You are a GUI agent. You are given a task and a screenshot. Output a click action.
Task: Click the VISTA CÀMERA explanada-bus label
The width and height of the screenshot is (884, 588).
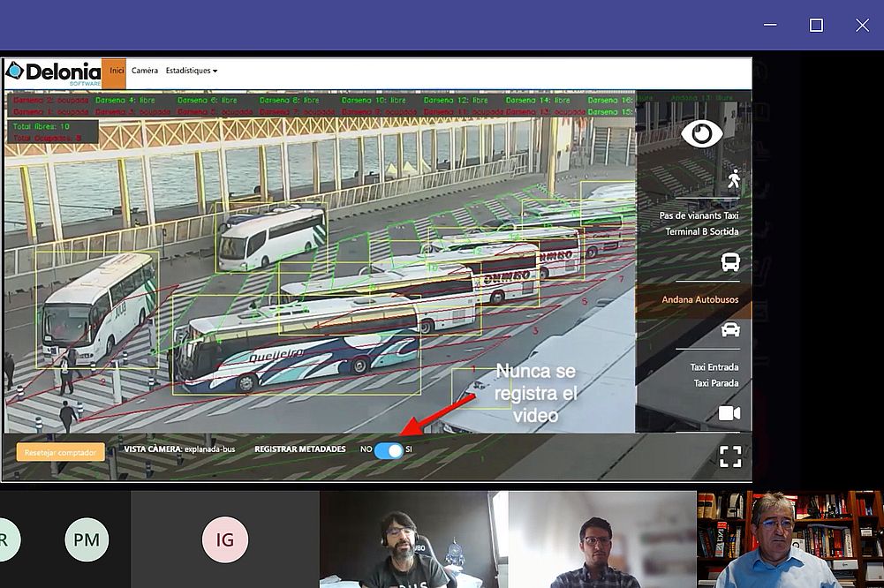point(179,449)
